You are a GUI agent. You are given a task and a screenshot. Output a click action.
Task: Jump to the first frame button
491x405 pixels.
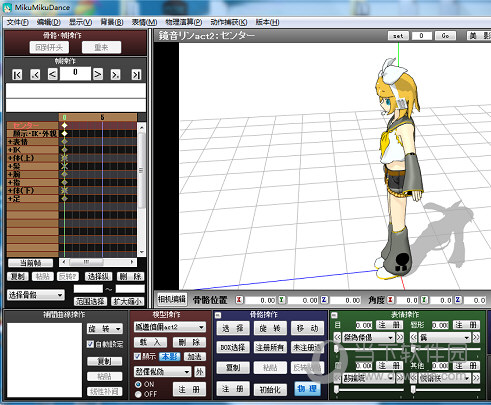pos(17,74)
